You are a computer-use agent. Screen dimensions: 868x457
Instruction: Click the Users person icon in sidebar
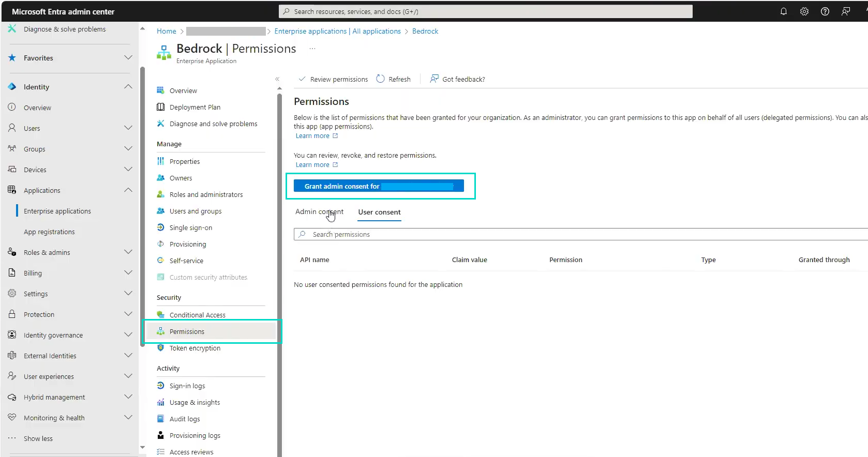[x=12, y=128]
